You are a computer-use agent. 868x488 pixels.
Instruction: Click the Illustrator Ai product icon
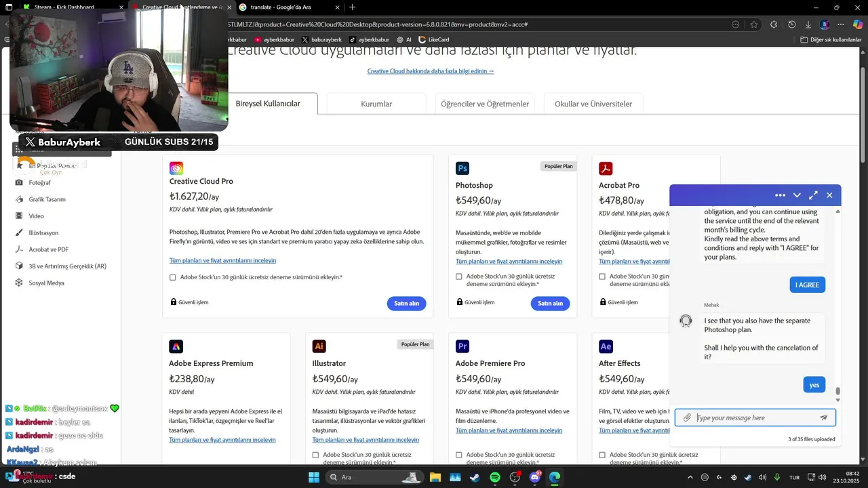pos(319,346)
